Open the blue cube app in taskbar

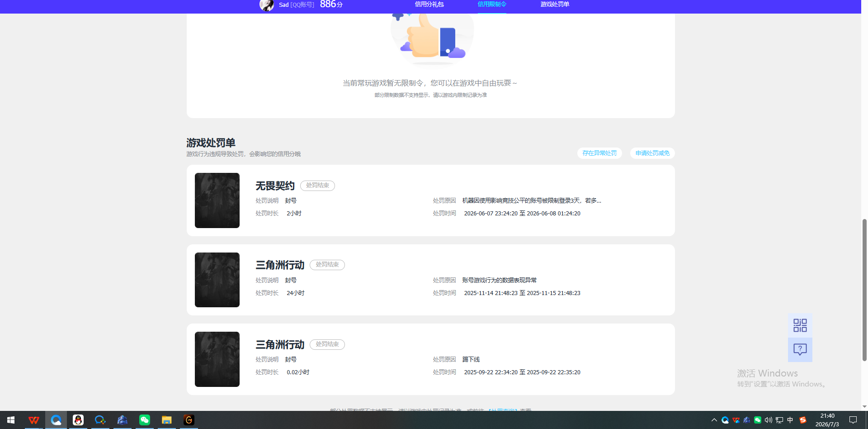tap(122, 420)
